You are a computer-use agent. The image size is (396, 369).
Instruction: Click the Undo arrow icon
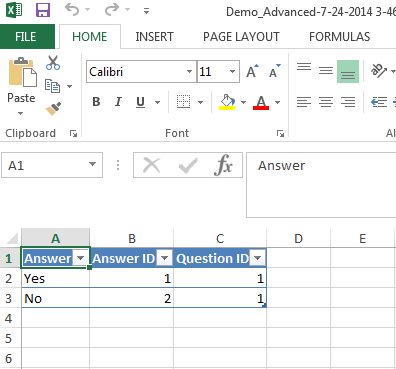point(72,10)
